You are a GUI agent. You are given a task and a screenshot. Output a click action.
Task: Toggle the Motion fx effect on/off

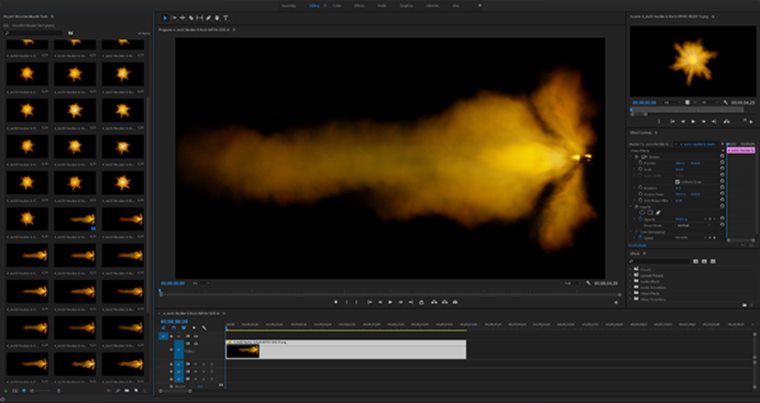pyautogui.click(x=636, y=157)
